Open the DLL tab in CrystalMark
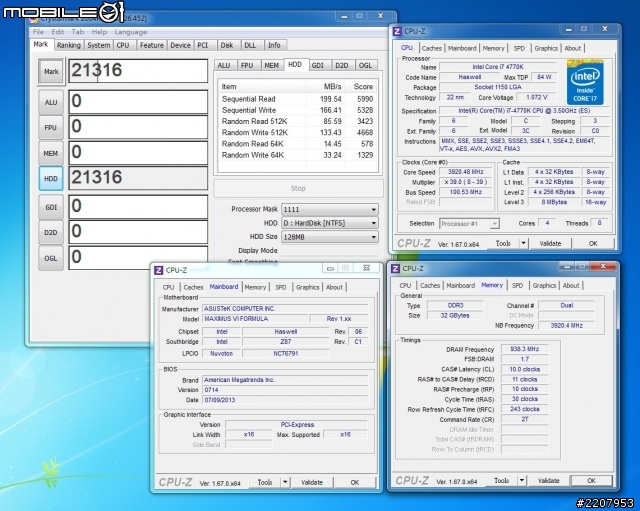This screenshot has height=511, width=640. tap(250, 45)
